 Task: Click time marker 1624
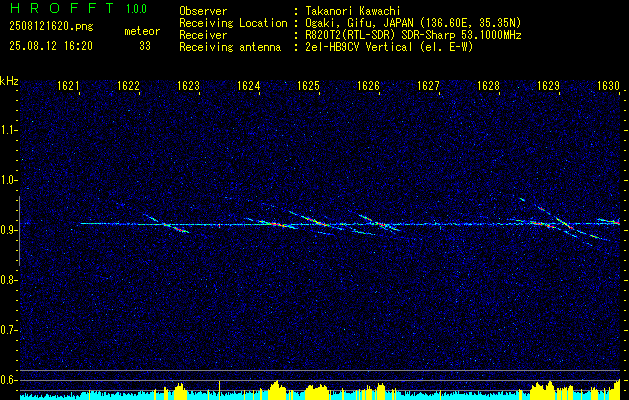point(248,86)
